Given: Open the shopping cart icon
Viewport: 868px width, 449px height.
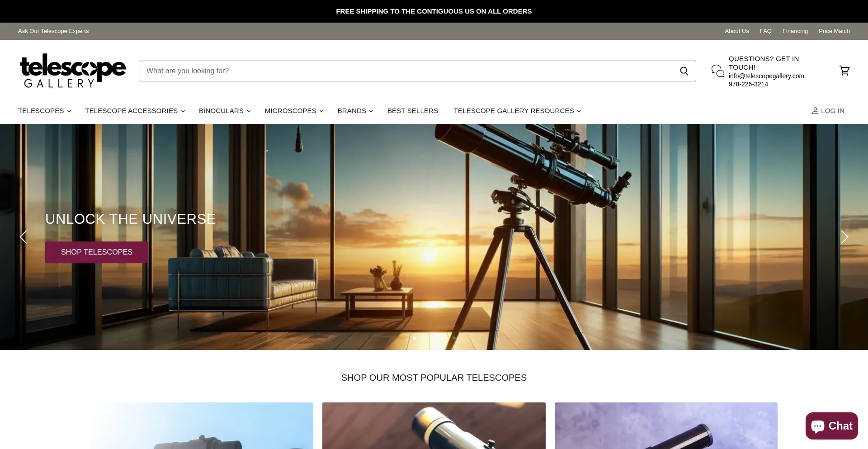Looking at the screenshot, I should [x=844, y=71].
